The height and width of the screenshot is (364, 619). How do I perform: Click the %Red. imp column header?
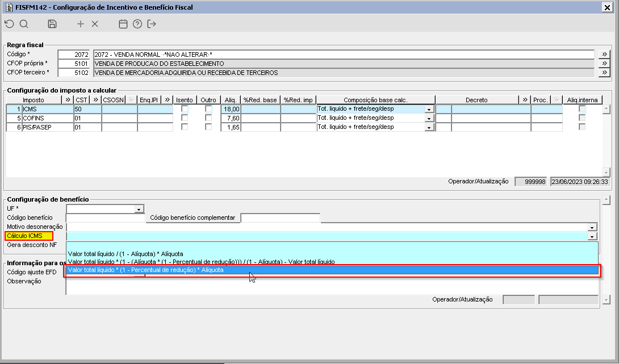[x=299, y=100]
